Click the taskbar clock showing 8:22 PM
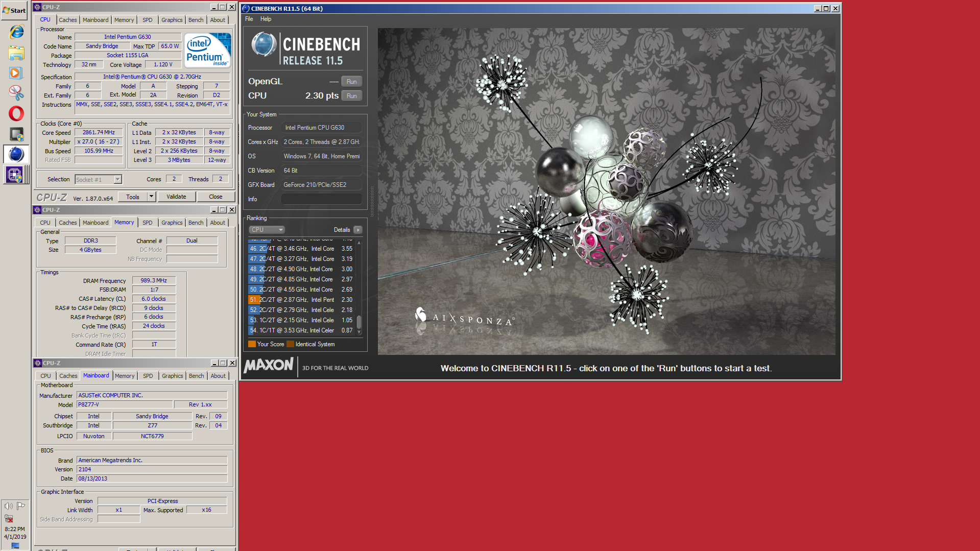 click(x=15, y=529)
